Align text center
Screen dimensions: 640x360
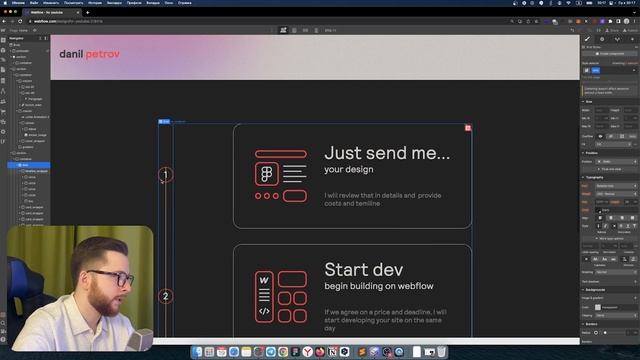point(611,218)
